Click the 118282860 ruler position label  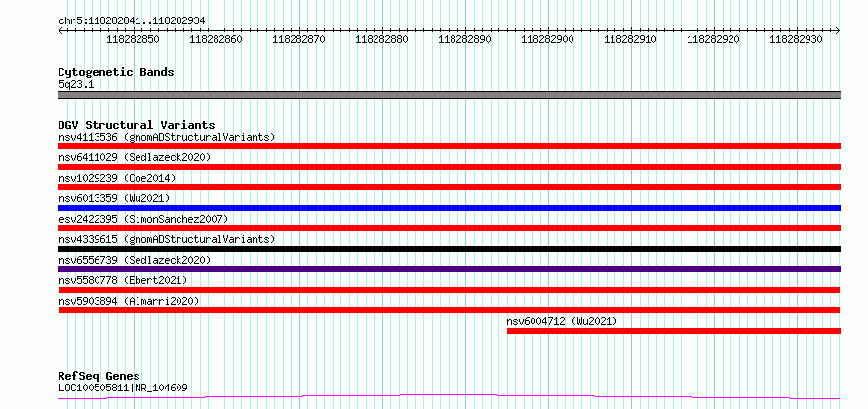tap(216, 39)
